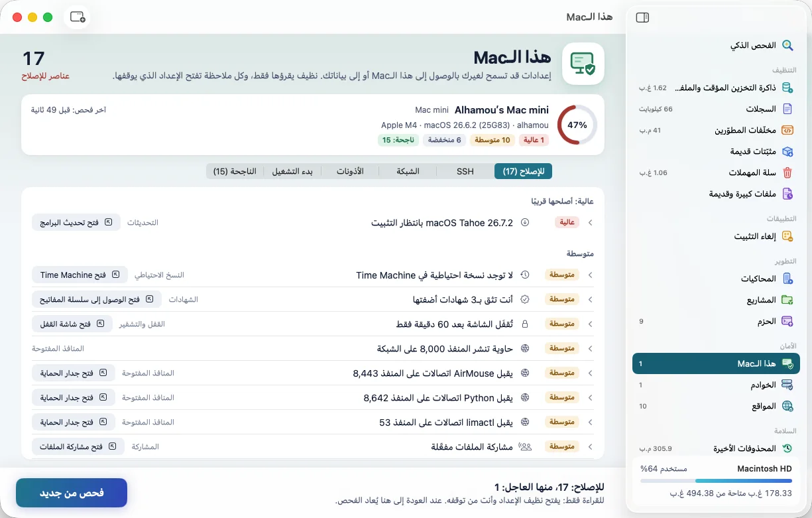
Task: Expand the port 8,000 container row
Action: pyautogui.click(x=589, y=348)
